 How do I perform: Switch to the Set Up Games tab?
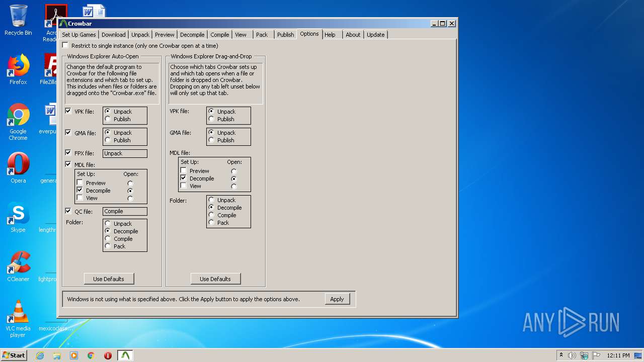[x=79, y=35]
